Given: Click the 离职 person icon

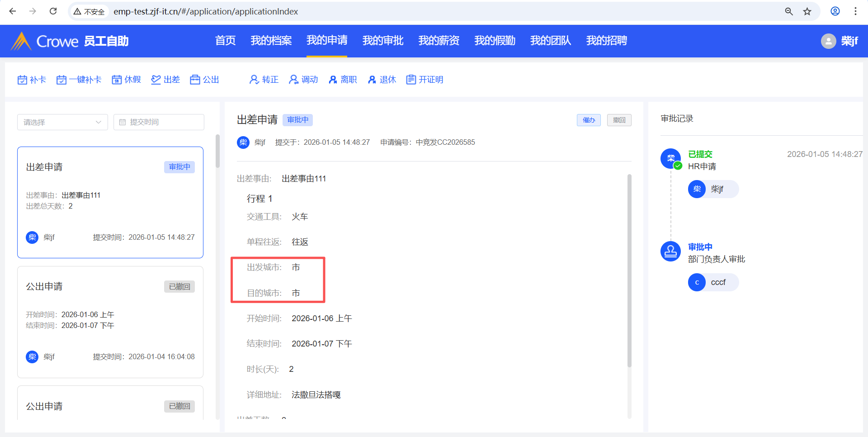Looking at the screenshot, I should [x=333, y=80].
